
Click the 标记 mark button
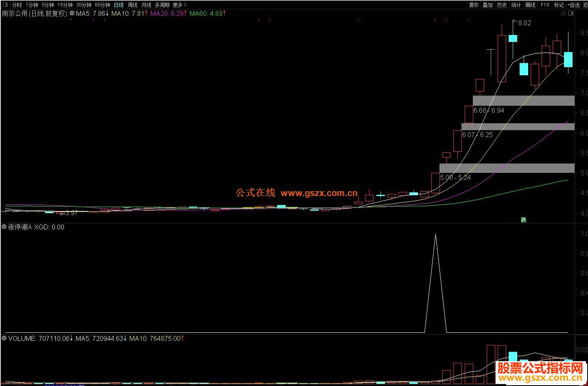pos(559,5)
